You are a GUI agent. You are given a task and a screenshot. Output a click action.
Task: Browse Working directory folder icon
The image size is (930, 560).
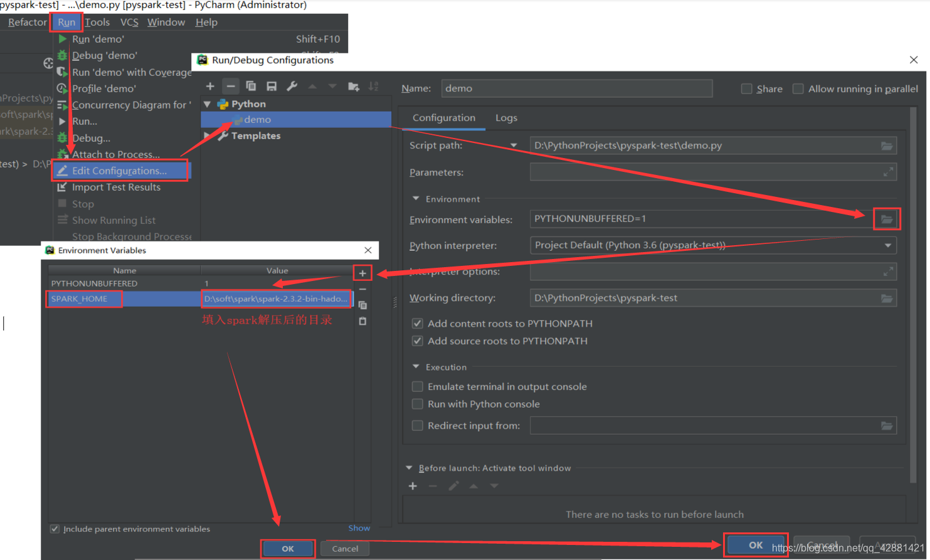point(887,298)
